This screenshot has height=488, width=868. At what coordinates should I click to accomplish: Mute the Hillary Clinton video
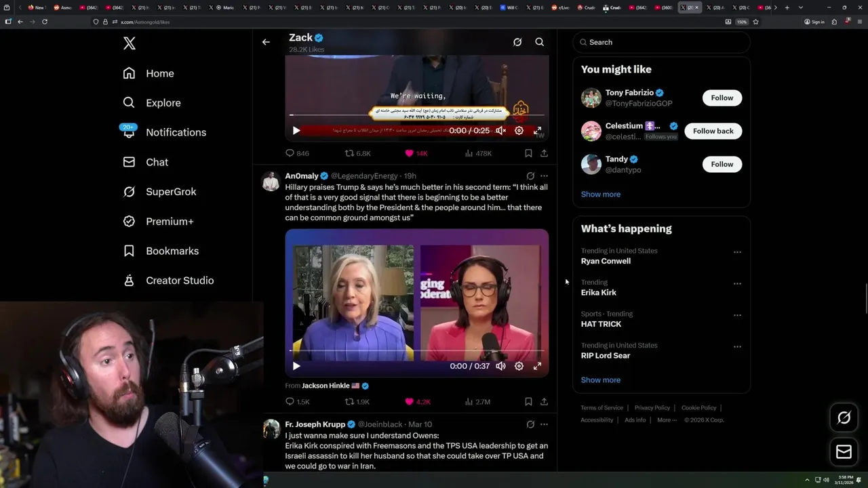pyautogui.click(x=500, y=366)
